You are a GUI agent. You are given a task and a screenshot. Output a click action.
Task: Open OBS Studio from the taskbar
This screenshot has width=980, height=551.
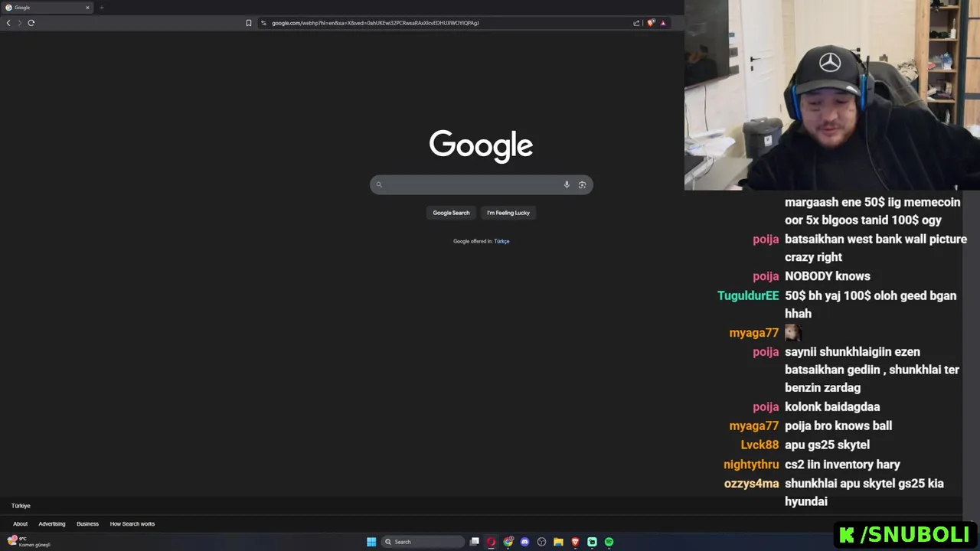pos(542,542)
